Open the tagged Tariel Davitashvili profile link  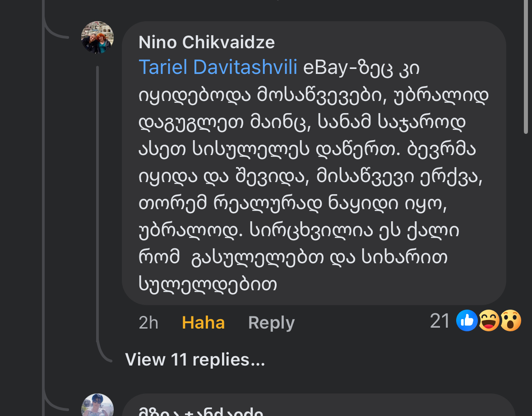[x=218, y=68]
